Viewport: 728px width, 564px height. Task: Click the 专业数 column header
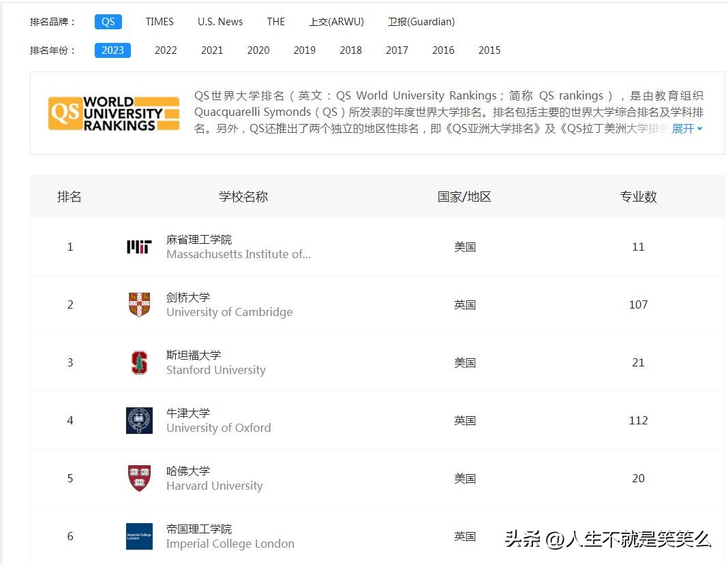637,196
